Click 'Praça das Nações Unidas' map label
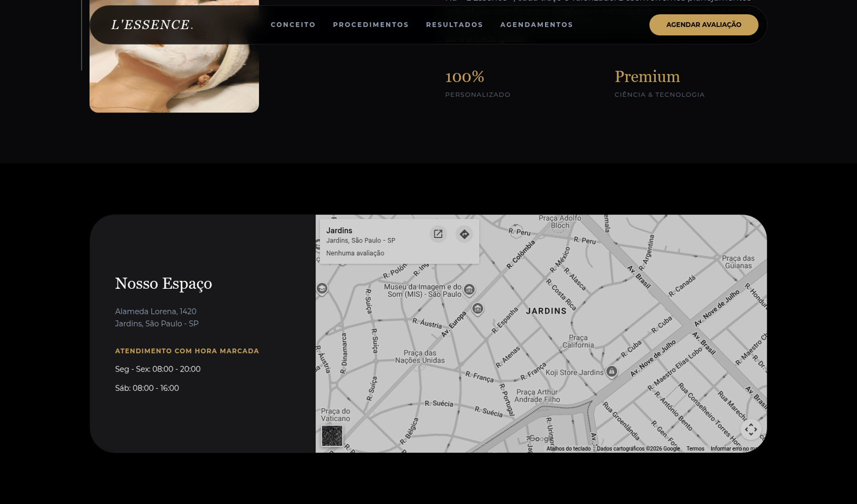Viewport: 857px width, 504px height. (x=420, y=357)
